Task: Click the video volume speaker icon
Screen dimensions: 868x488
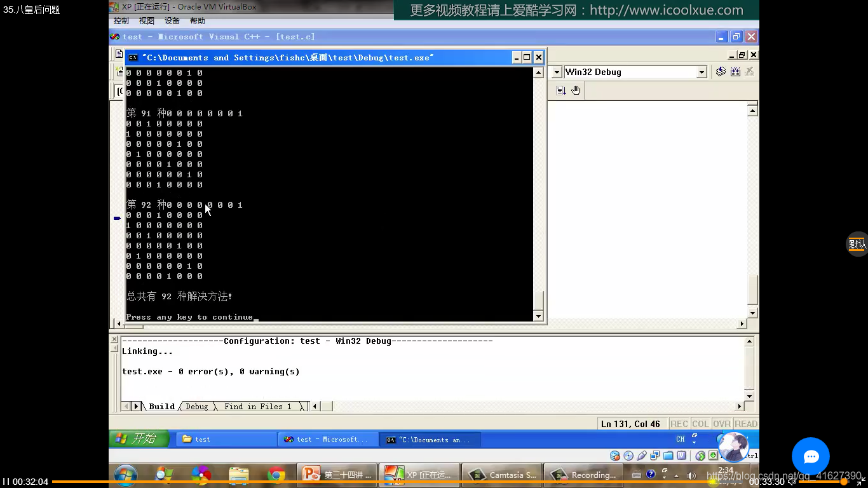Action: tap(792, 482)
